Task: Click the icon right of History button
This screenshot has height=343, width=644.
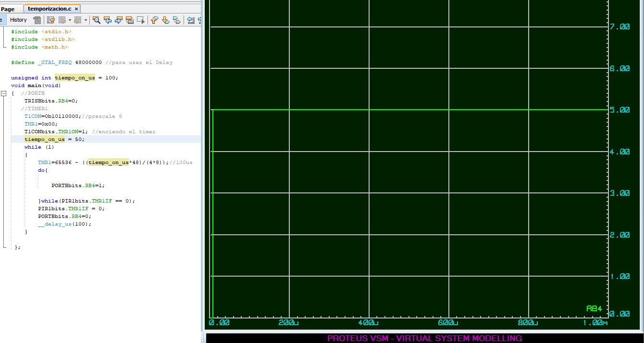Action: [37, 20]
